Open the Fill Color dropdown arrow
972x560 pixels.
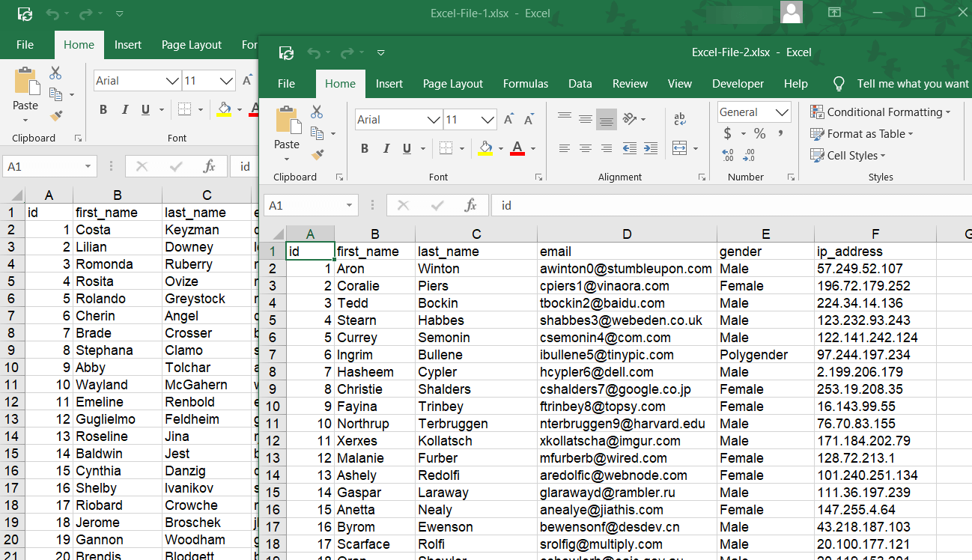tap(500, 148)
